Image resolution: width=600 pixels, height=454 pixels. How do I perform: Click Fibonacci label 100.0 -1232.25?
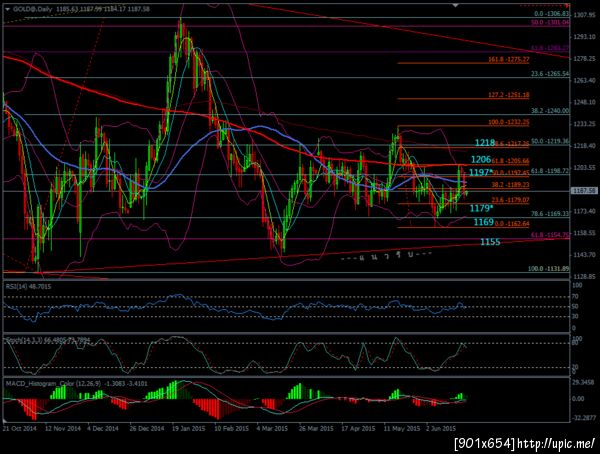[x=509, y=122]
